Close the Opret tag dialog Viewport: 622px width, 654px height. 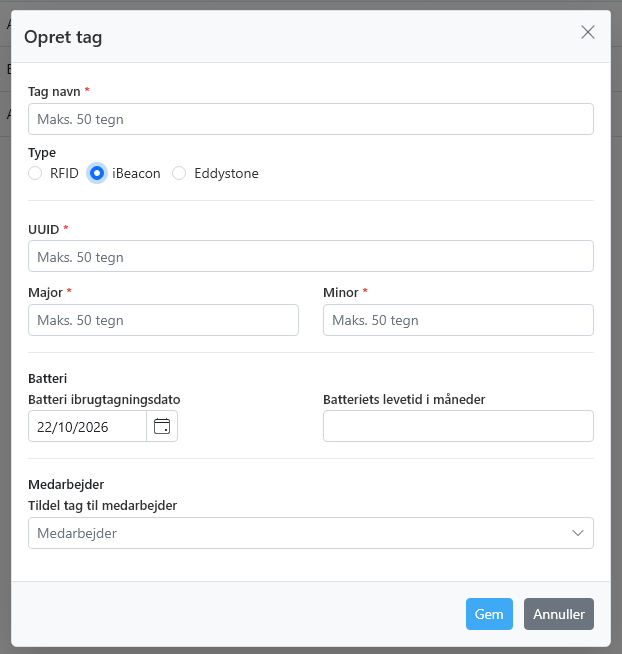(x=587, y=32)
